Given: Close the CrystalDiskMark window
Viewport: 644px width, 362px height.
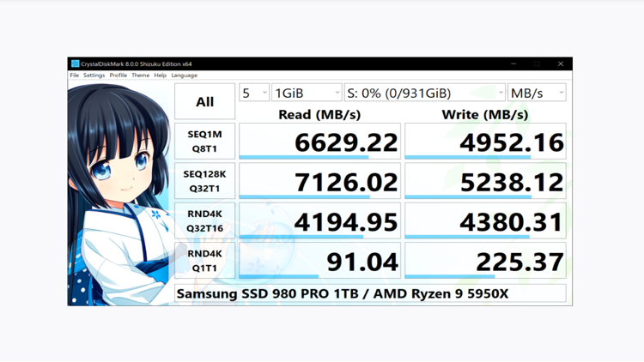Looking at the screenshot, I should pyautogui.click(x=561, y=63).
